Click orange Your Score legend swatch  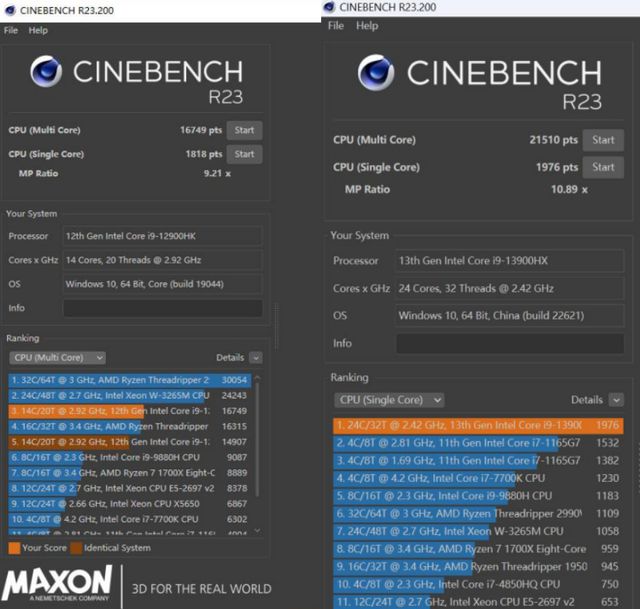[14, 548]
